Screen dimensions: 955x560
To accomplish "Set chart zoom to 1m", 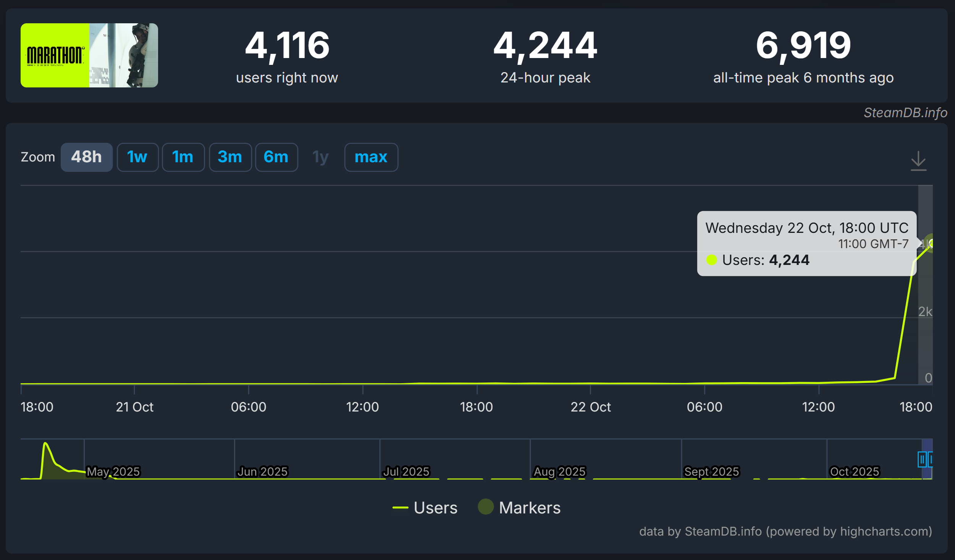I will pyautogui.click(x=183, y=157).
